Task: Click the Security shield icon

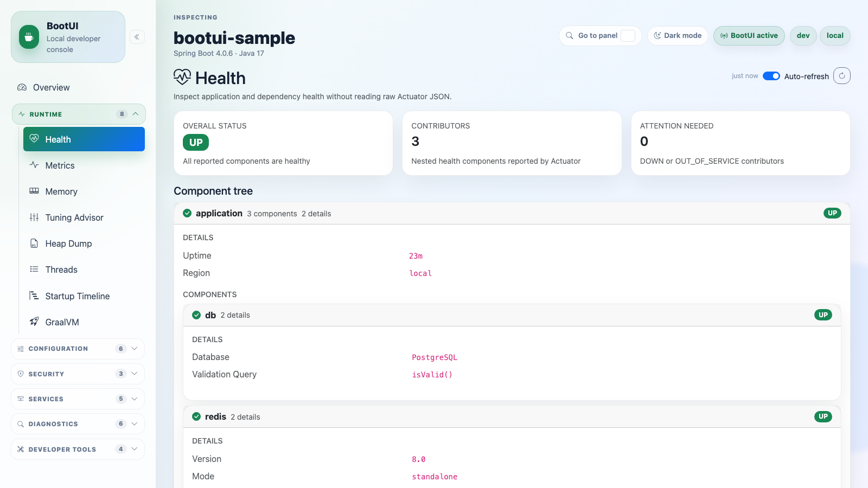Action: coord(21,374)
